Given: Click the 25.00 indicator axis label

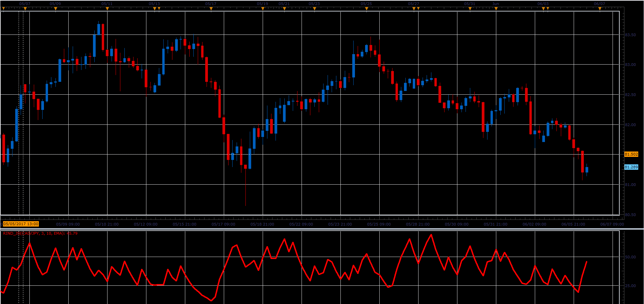Looking at the screenshot, I should [630, 286].
